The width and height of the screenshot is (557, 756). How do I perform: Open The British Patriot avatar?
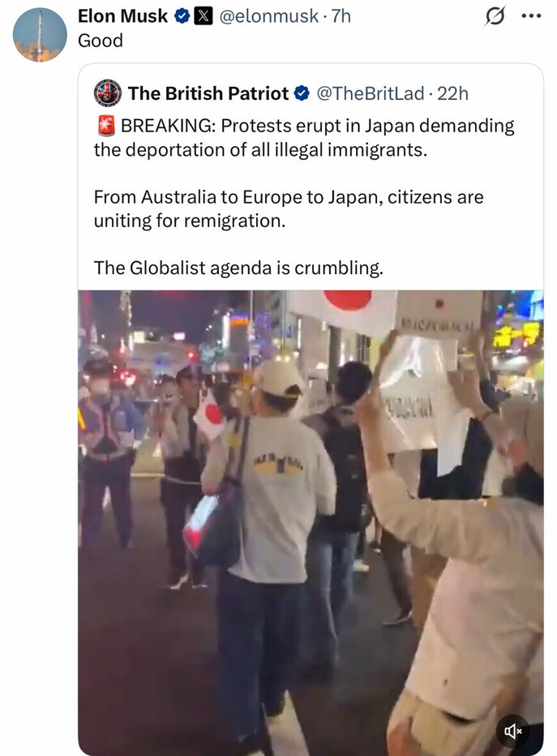(x=108, y=93)
